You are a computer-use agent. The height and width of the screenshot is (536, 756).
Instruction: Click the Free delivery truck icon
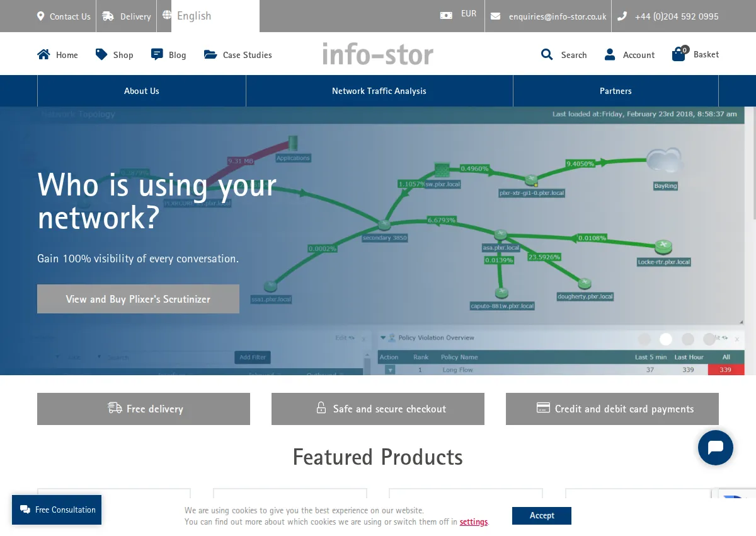(x=115, y=408)
